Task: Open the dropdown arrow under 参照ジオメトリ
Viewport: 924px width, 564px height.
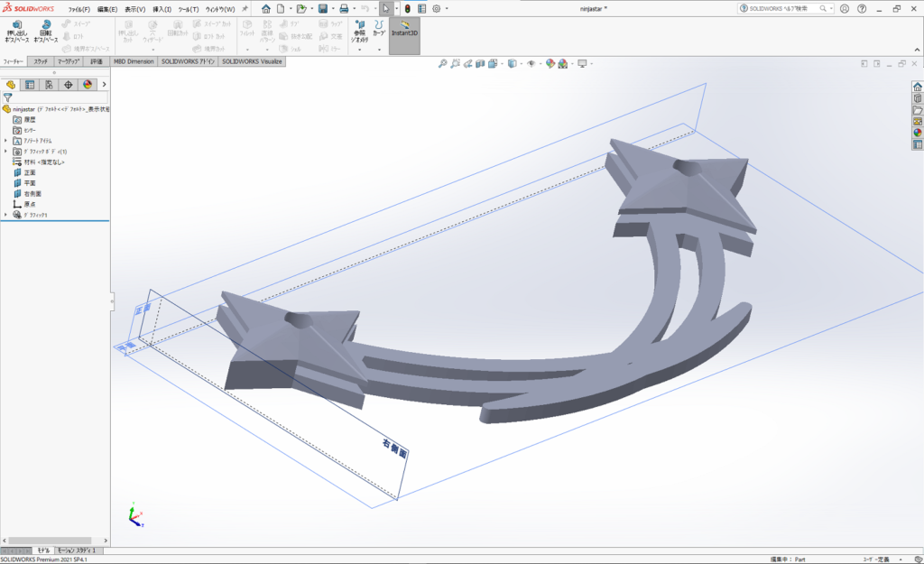Action: click(x=359, y=51)
